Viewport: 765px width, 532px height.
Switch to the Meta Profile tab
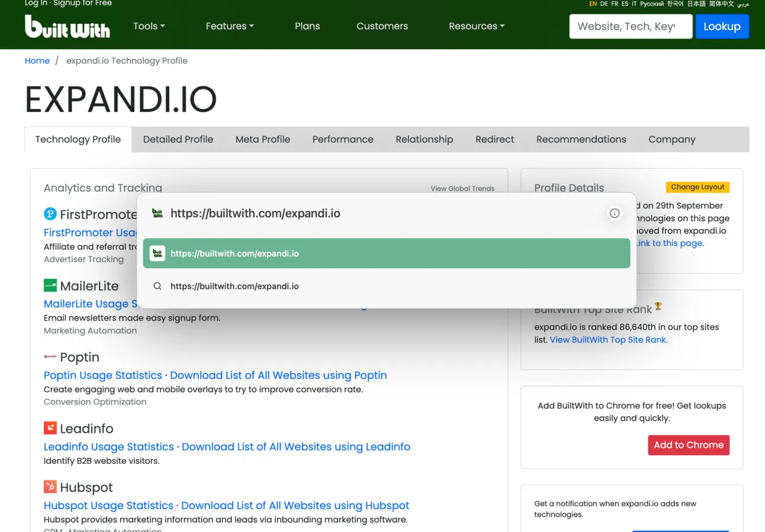pos(263,140)
